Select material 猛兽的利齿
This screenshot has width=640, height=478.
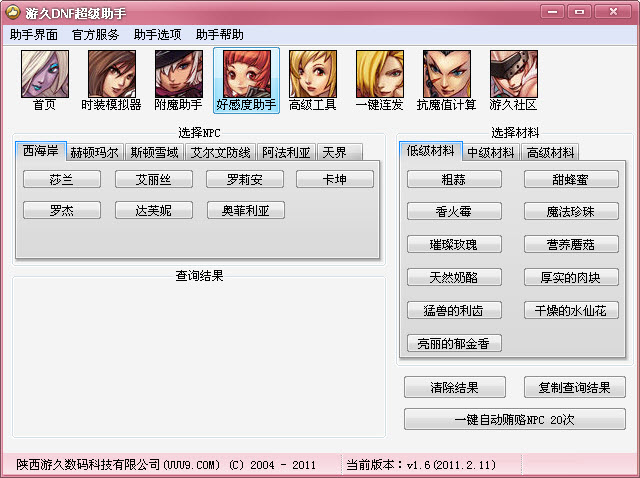tap(454, 310)
